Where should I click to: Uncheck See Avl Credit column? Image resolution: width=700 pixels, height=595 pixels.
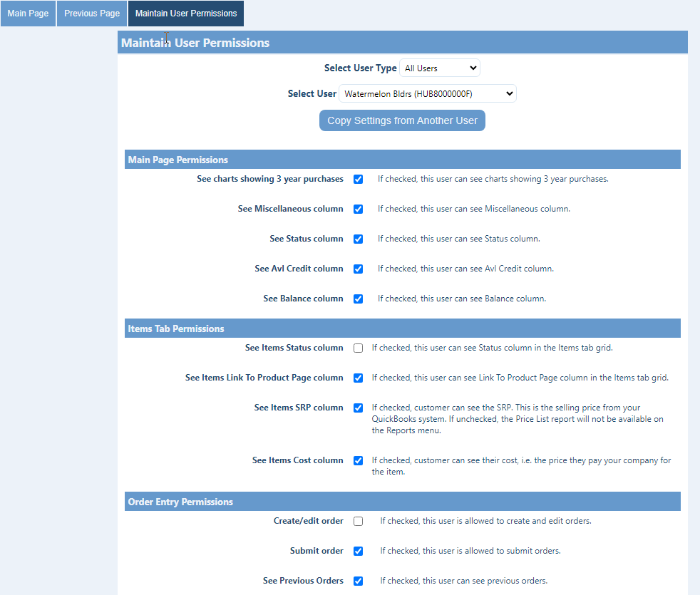(x=359, y=269)
